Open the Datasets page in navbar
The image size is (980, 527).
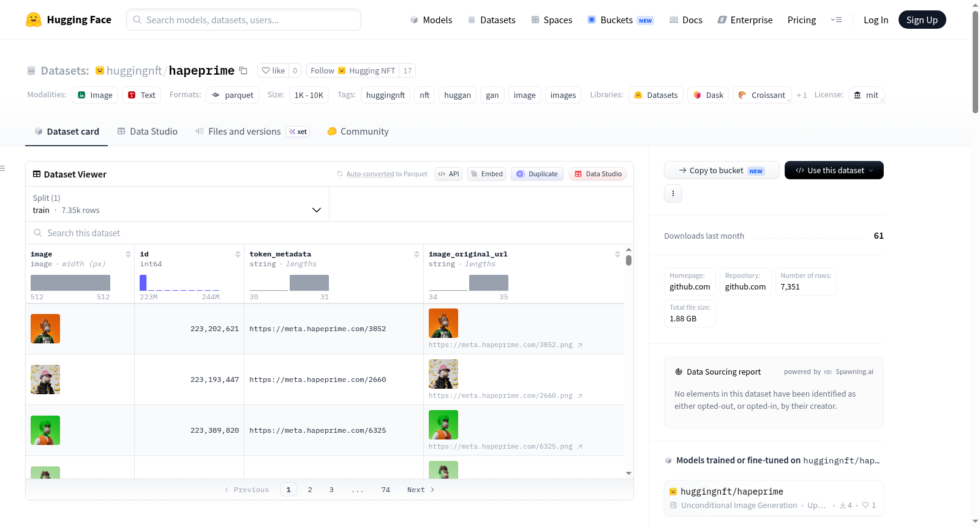[x=491, y=20]
